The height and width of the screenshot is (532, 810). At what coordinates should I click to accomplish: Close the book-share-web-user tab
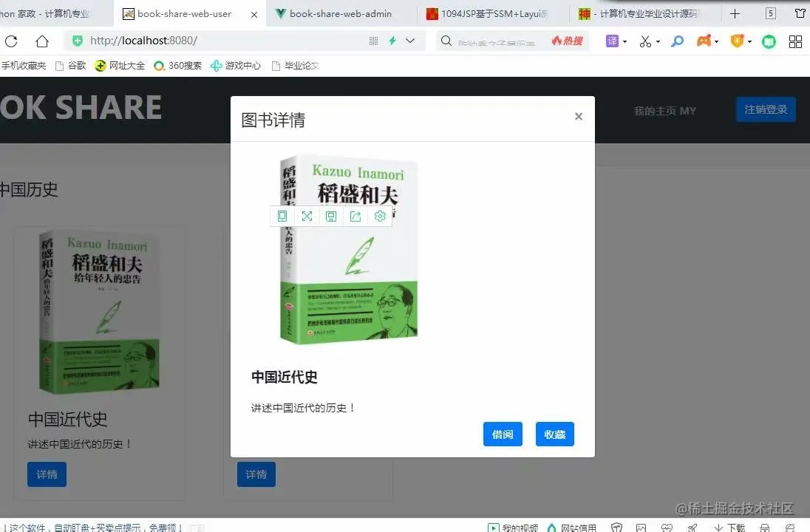254,15
